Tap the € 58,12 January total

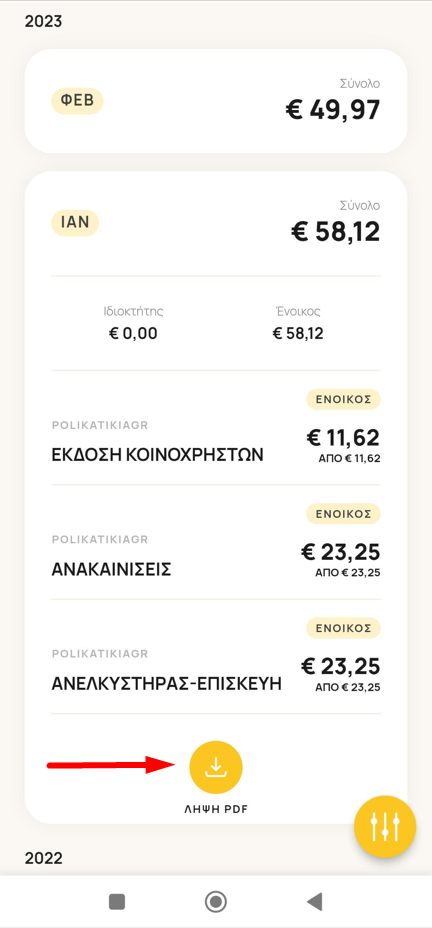tap(336, 232)
